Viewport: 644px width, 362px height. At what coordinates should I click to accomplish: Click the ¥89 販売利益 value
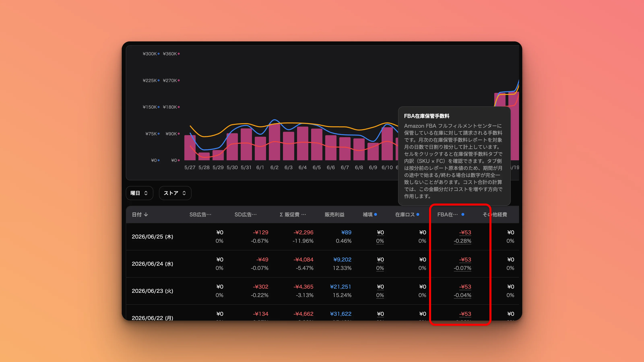[346, 232]
